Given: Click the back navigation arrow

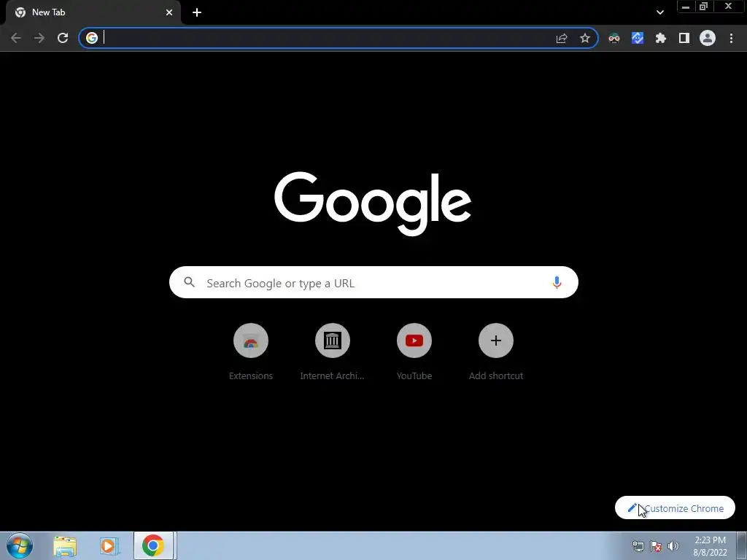Looking at the screenshot, I should pos(16,38).
